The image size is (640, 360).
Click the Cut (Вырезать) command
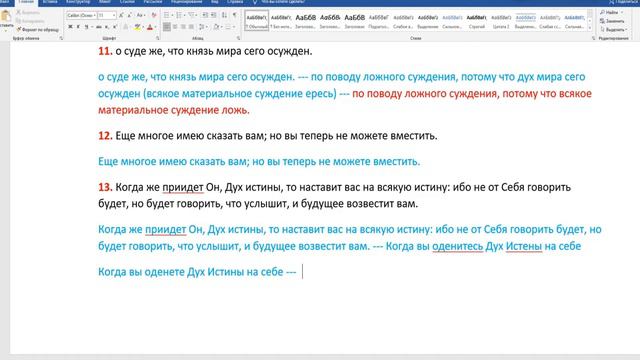(28, 13)
